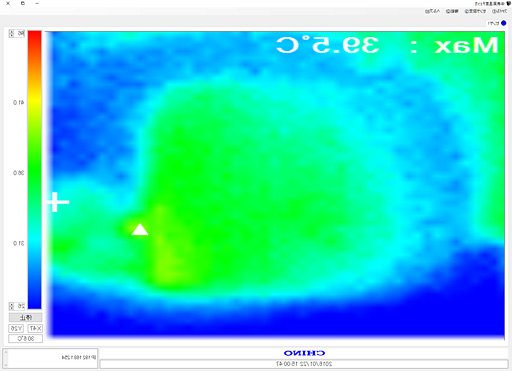The image size is (512, 371).
Task: Increase the upper scale limit spinner (36)
Action: click(11, 32)
